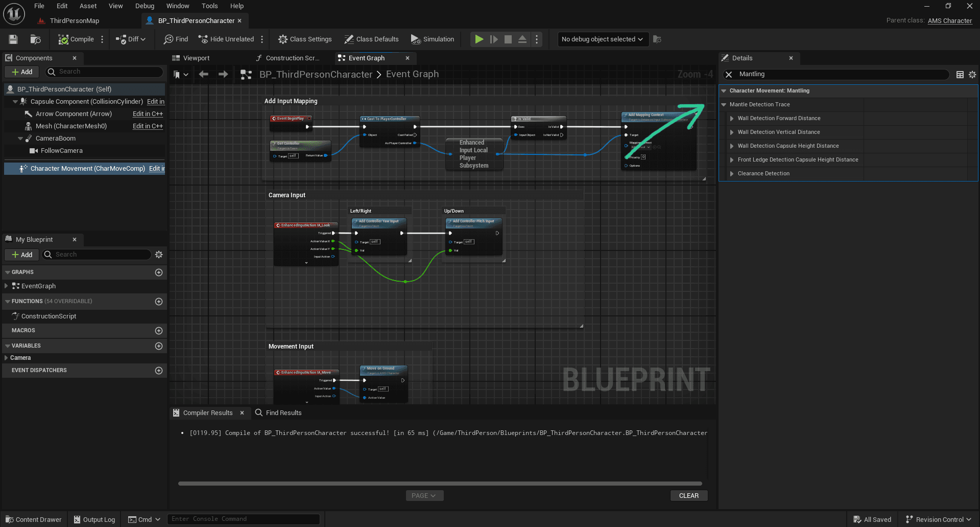
Task: Click the Components search field
Action: 104,72
